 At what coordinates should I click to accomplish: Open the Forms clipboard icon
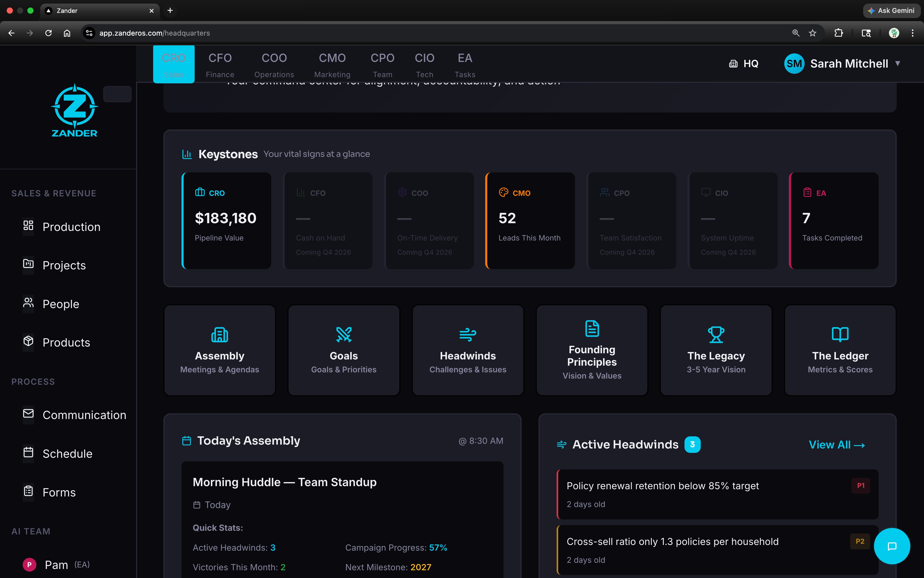(x=28, y=491)
